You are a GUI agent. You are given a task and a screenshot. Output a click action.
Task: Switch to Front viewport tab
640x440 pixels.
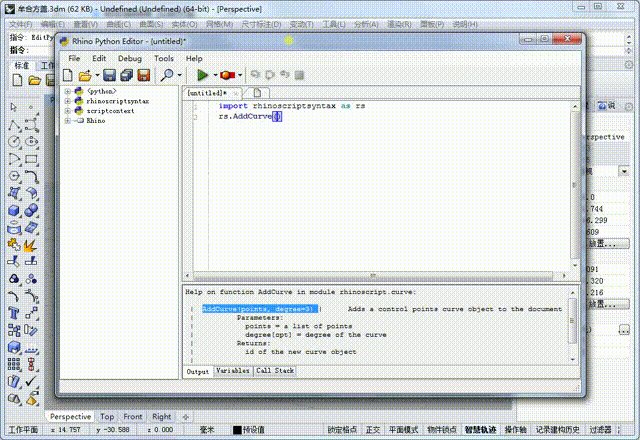click(x=133, y=417)
